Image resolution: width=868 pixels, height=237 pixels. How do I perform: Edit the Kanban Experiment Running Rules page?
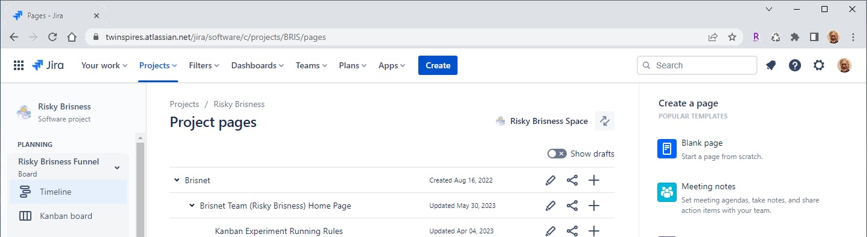pos(550,231)
